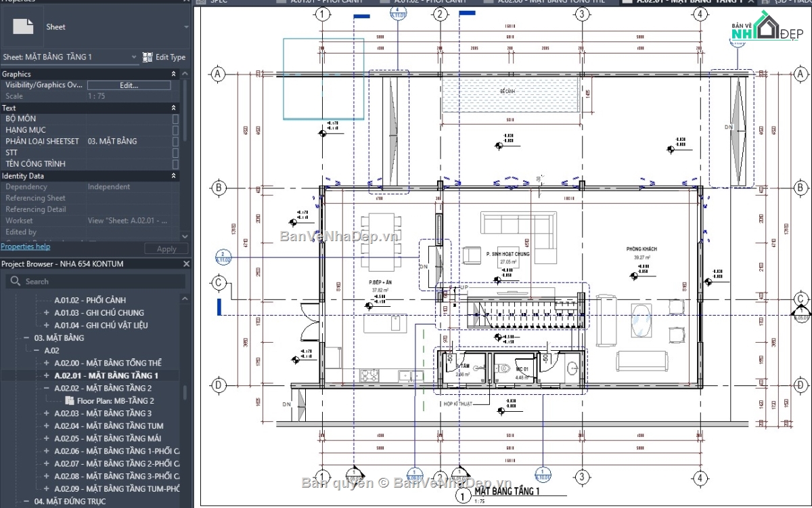Toggle the box on PHÂN LOẠI SHEETSET row

click(176, 141)
